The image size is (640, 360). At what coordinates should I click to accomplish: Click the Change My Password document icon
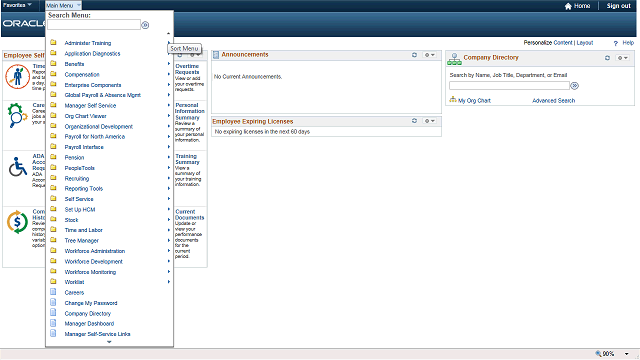[53, 302]
